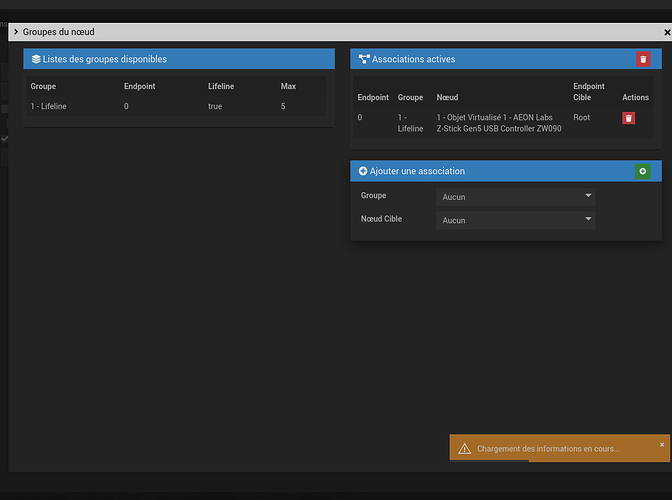
Task: Click the 'true' Lifeline value
Action: tap(215, 106)
